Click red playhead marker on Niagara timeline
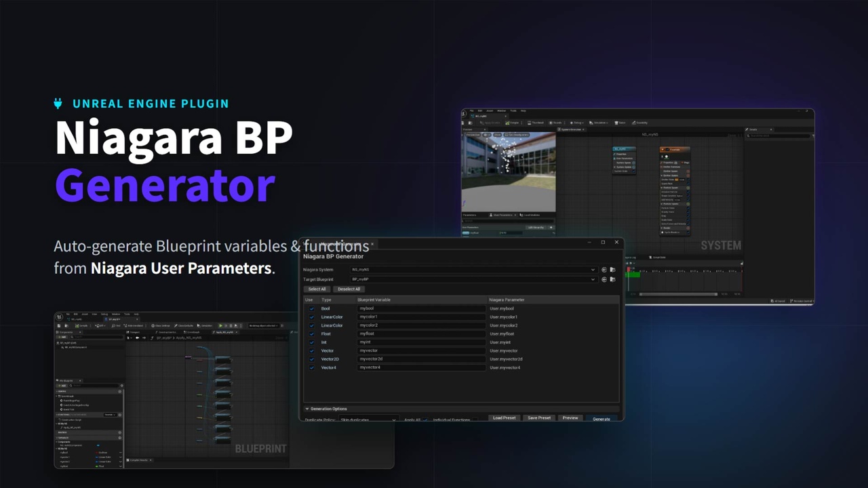Image resolution: width=868 pixels, height=488 pixels. coord(629,269)
